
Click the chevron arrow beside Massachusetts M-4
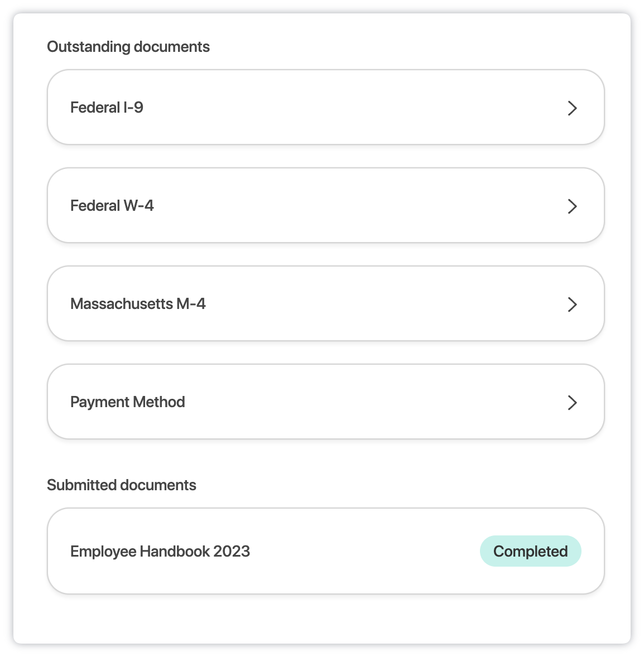(x=573, y=304)
